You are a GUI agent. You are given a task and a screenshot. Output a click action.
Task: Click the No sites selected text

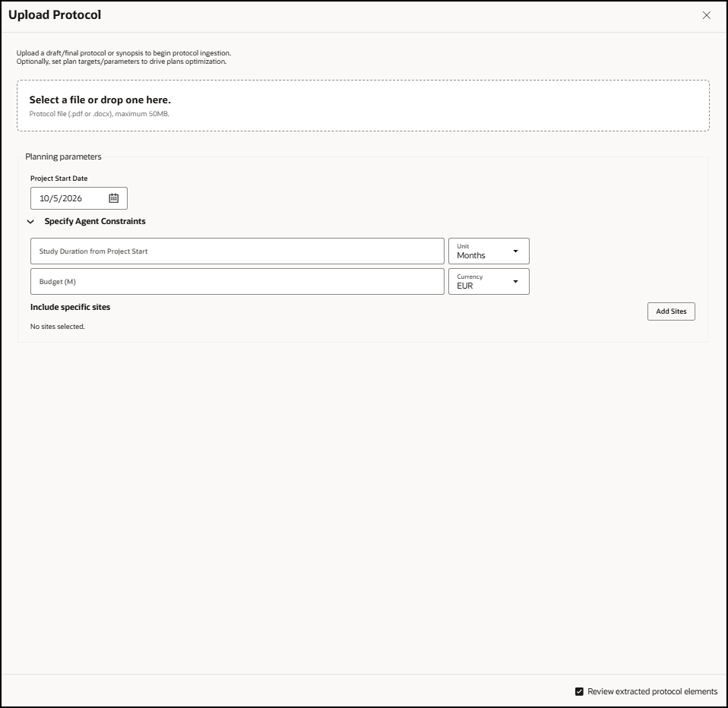pos(58,327)
